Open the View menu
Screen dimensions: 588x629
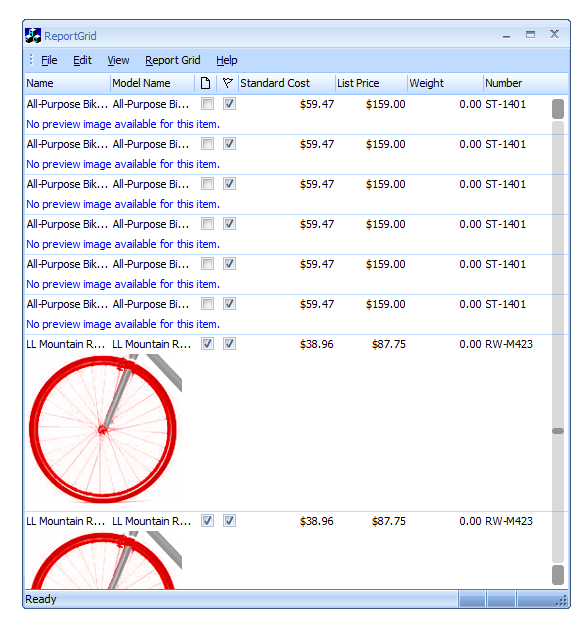(118, 60)
